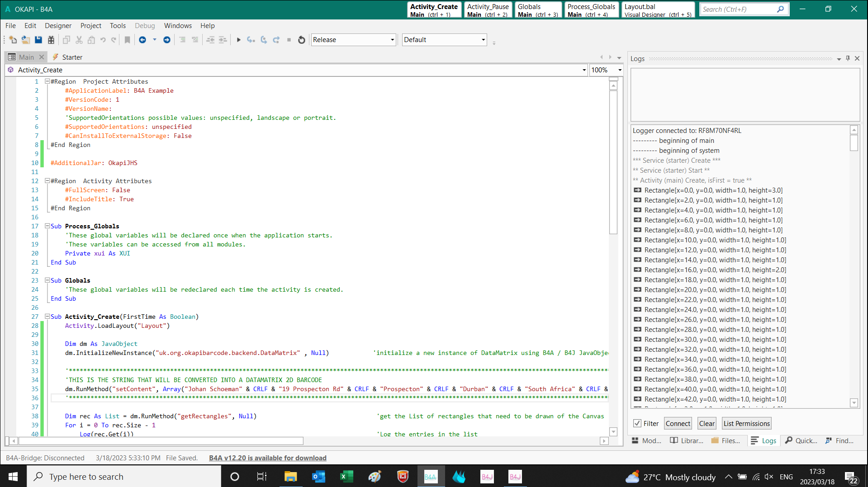Navigate forward with blue right arrow
This screenshot has height=487, width=868.
(x=167, y=40)
